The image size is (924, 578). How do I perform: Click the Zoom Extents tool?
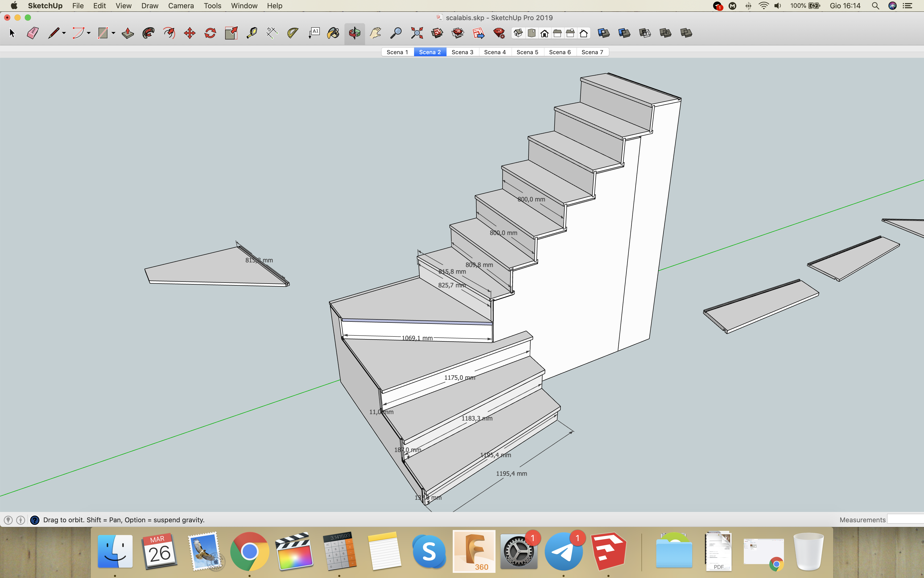point(417,33)
